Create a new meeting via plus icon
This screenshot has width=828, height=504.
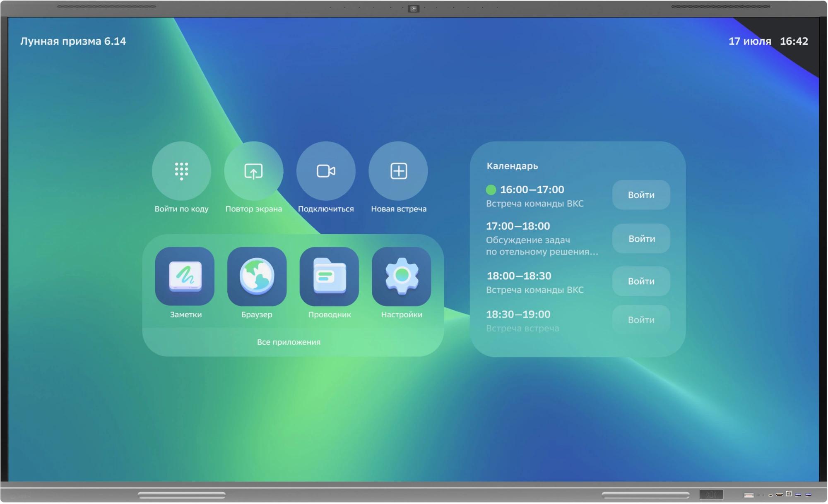[x=398, y=171]
